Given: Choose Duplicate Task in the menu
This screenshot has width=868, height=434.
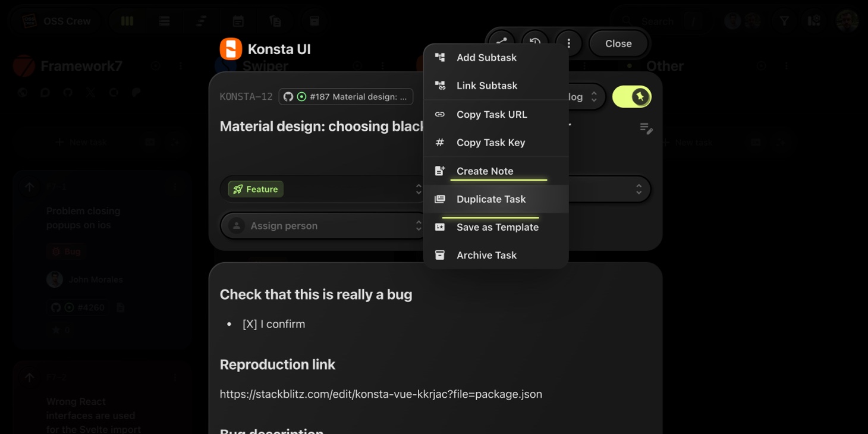Looking at the screenshot, I should click(x=490, y=199).
